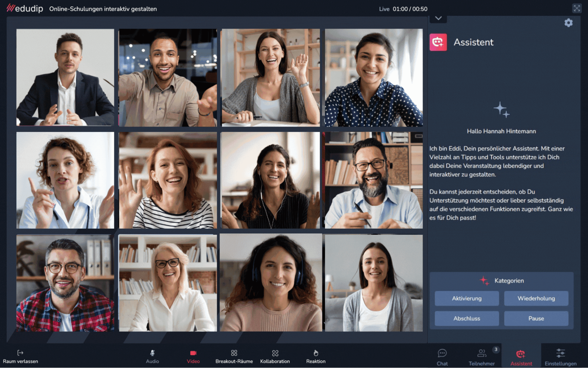
Task: Open the Teilnehmer participant list
Action: (481, 357)
